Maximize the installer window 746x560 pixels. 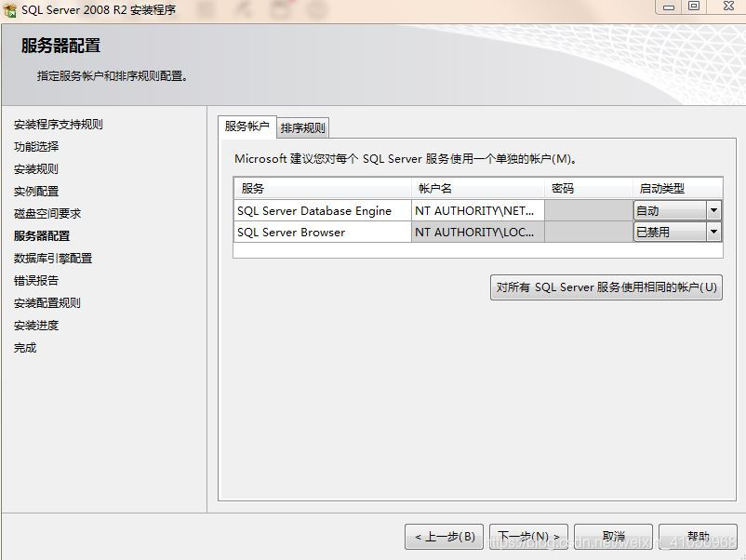tap(694, 7)
